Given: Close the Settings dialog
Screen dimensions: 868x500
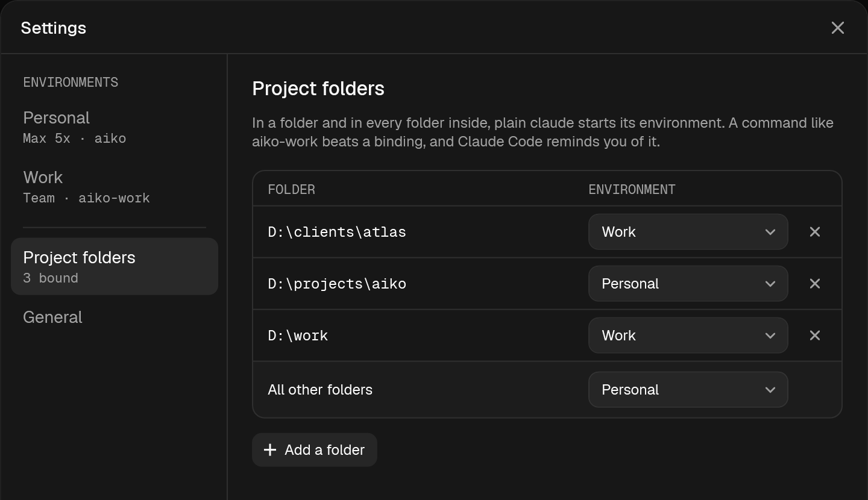Looking at the screenshot, I should (x=837, y=28).
